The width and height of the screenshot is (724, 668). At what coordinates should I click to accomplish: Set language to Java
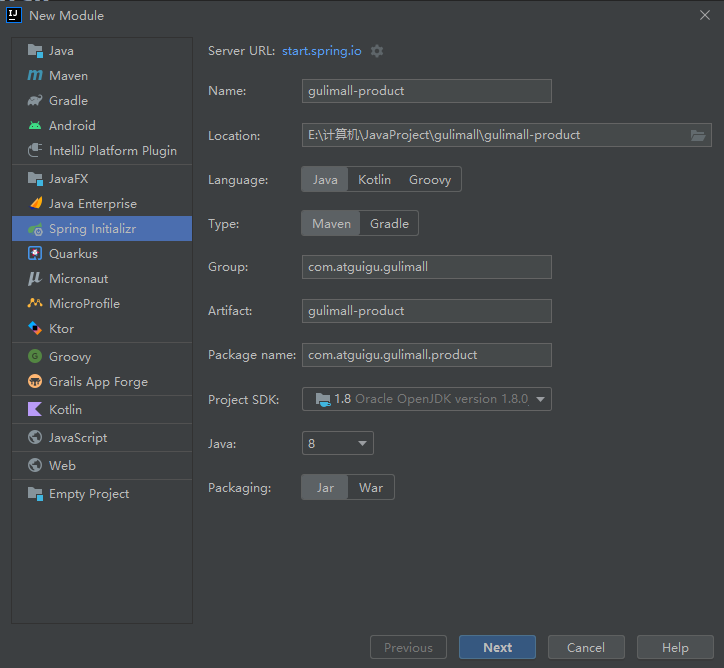tap(325, 180)
